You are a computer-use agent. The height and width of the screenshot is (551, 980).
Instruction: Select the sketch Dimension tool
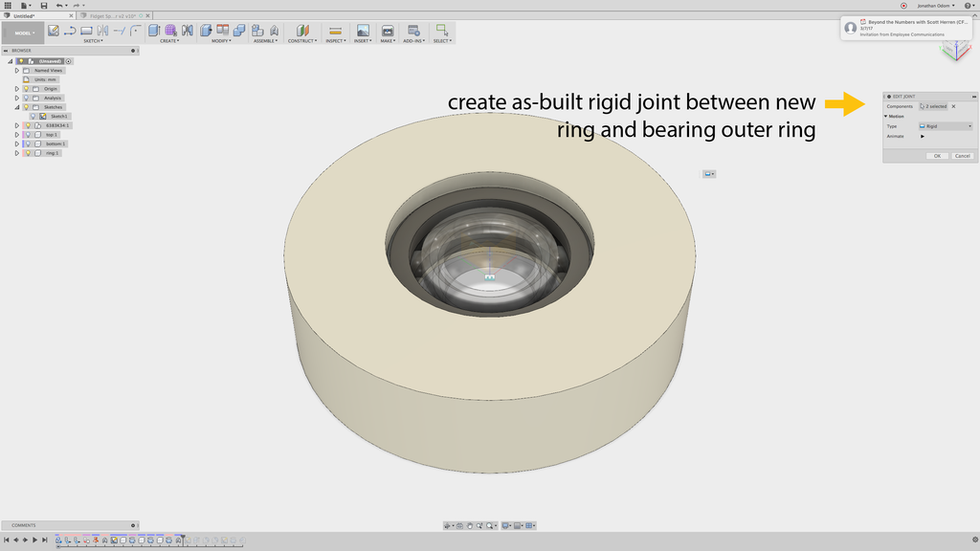coord(120,30)
